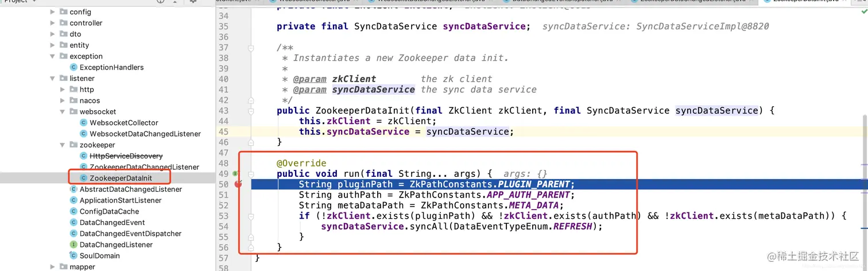This screenshot has height=271, width=868.
Task: Click the nacos folder icon
Action: (x=73, y=100)
